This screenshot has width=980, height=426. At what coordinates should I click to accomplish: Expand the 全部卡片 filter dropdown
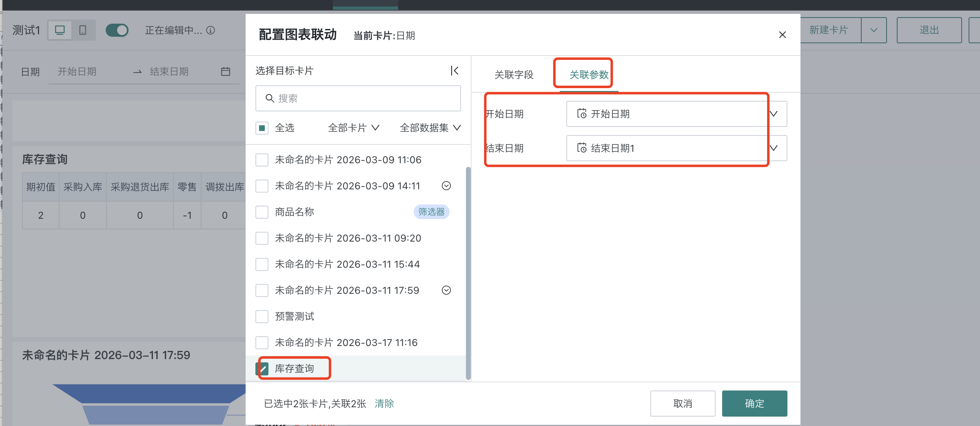(353, 128)
